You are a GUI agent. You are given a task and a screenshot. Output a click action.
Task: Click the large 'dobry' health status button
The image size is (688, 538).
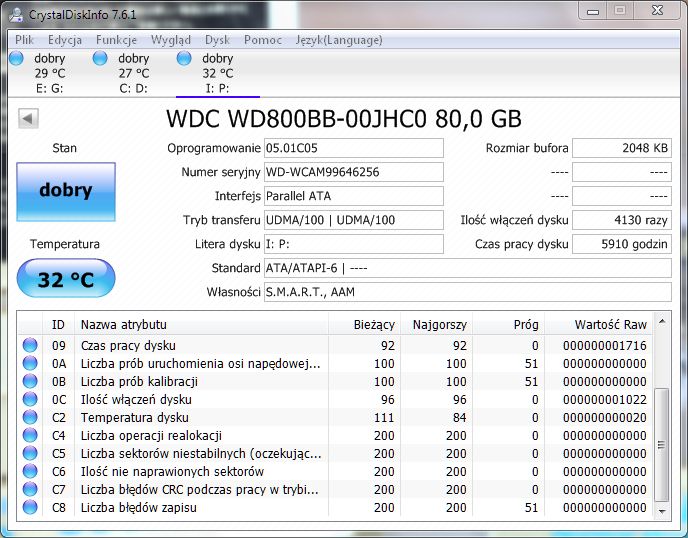point(66,192)
